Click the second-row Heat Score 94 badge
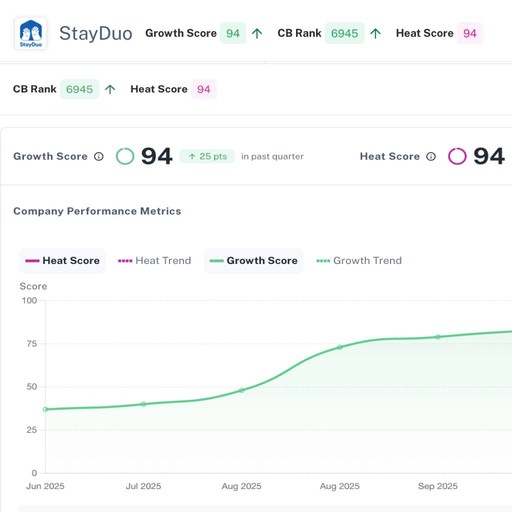This screenshot has height=512, width=512. 204,89
